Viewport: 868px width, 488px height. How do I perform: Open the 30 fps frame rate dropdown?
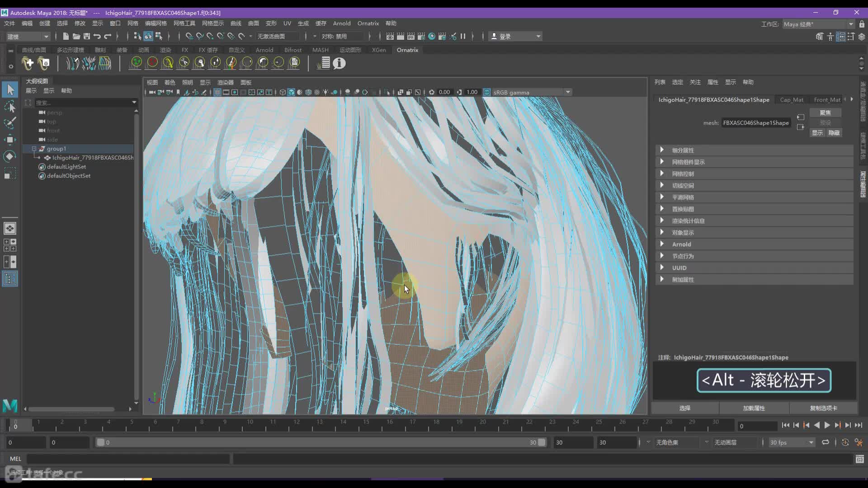pos(792,442)
